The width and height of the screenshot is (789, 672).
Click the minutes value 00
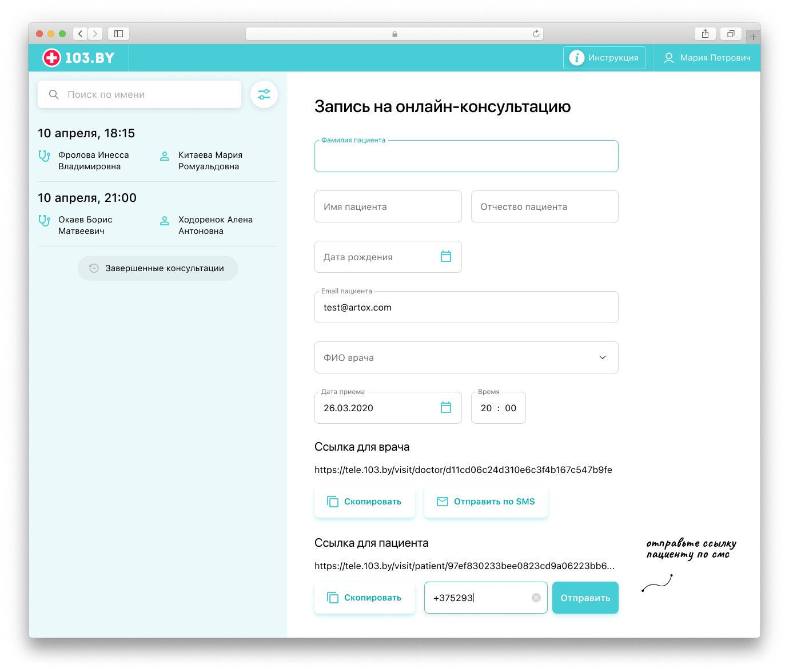511,408
